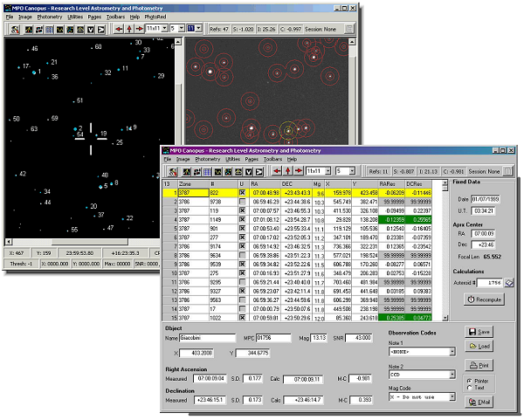The height and width of the screenshot is (420, 524).
Task: Expand the Mag Code dropdown
Action: [x=452, y=396]
